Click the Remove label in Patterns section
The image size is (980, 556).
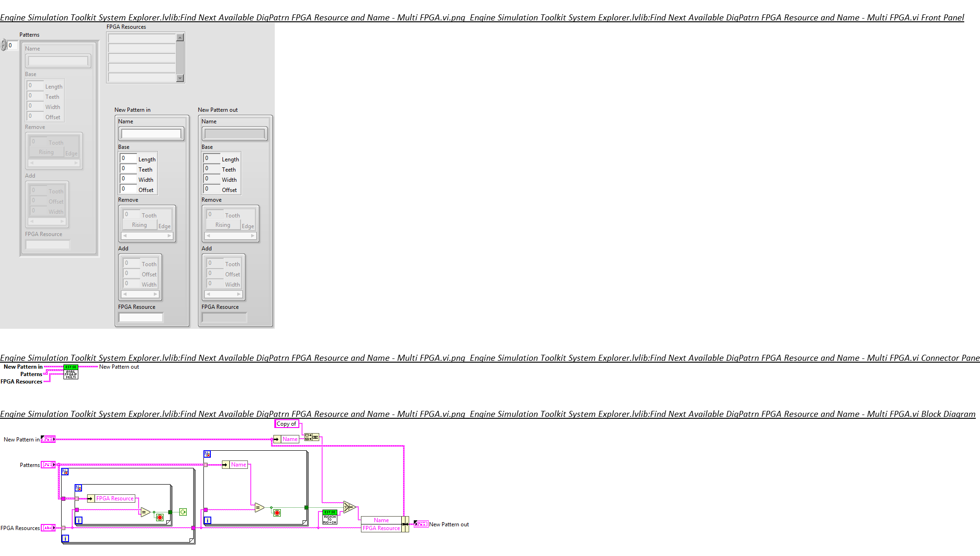point(34,128)
